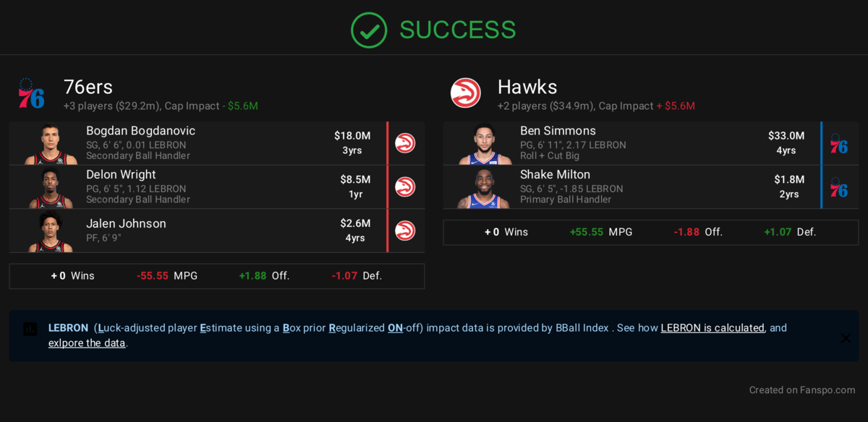Click the Hawks team name heading
The height and width of the screenshot is (422, 868).
coord(527,87)
